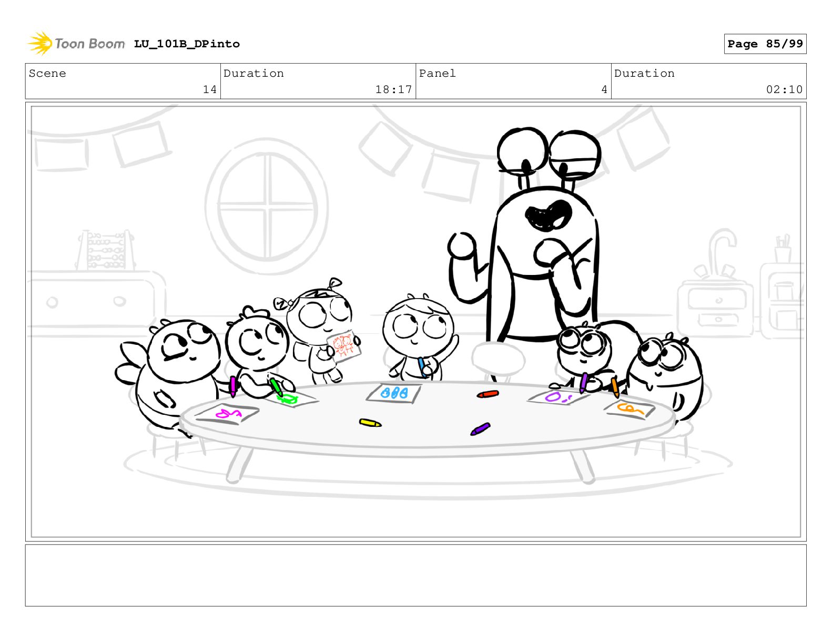
Task: Select the project name LU_101B_DPinto
Action: pos(187,44)
